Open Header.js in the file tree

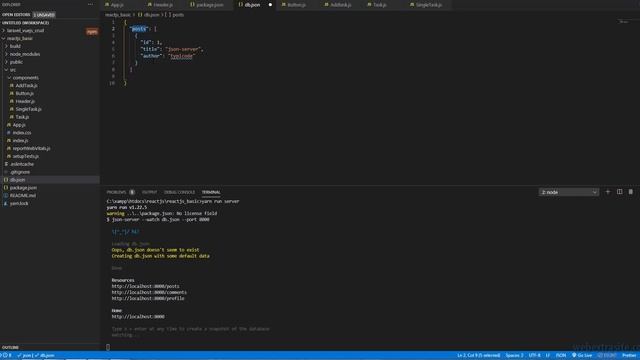click(25, 101)
